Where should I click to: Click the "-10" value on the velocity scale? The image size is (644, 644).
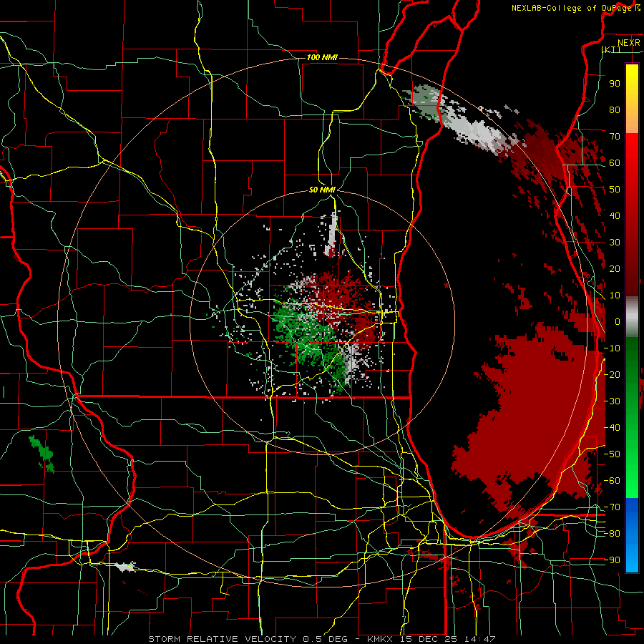612,348
